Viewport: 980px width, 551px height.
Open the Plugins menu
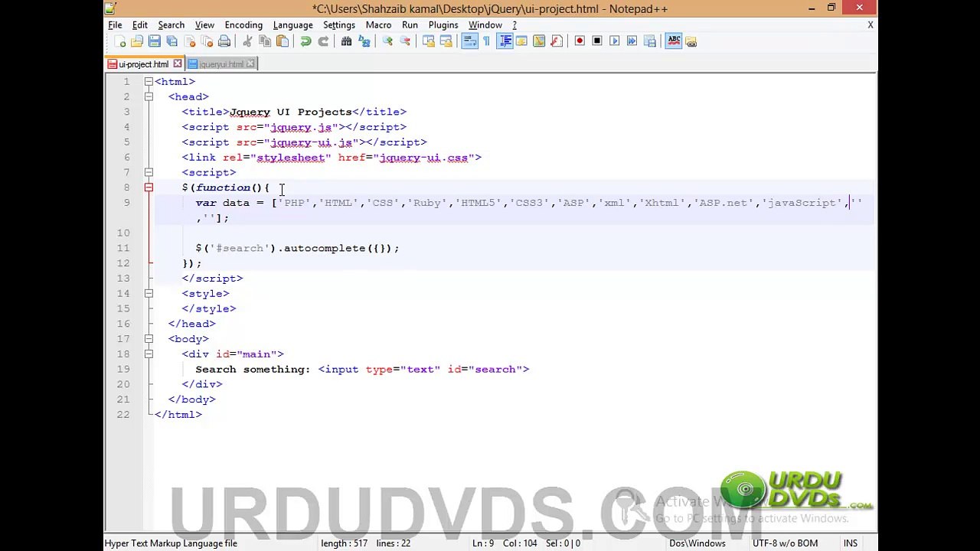coord(443,25)
